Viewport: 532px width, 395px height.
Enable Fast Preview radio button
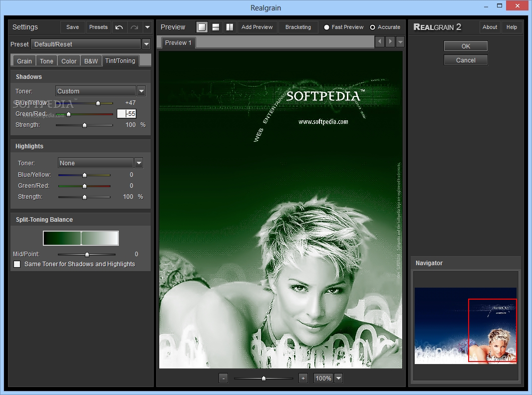click(x=326, y=27)
